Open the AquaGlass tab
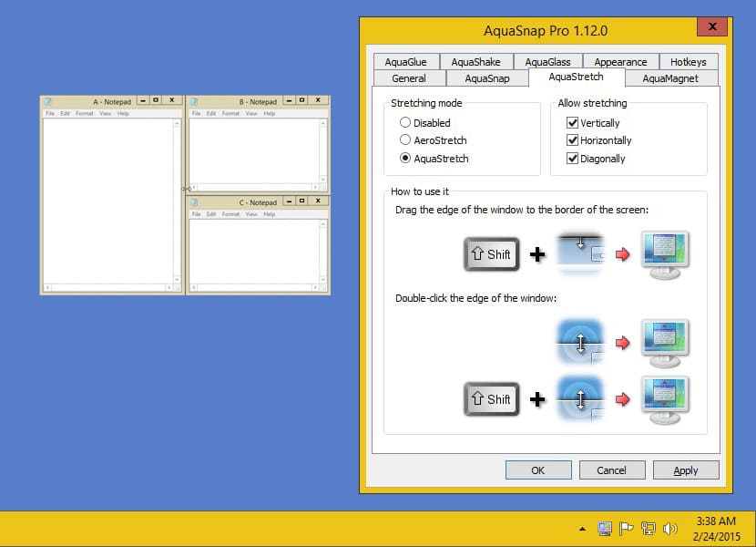The image size is (756, 547). (x=547, y=62)
